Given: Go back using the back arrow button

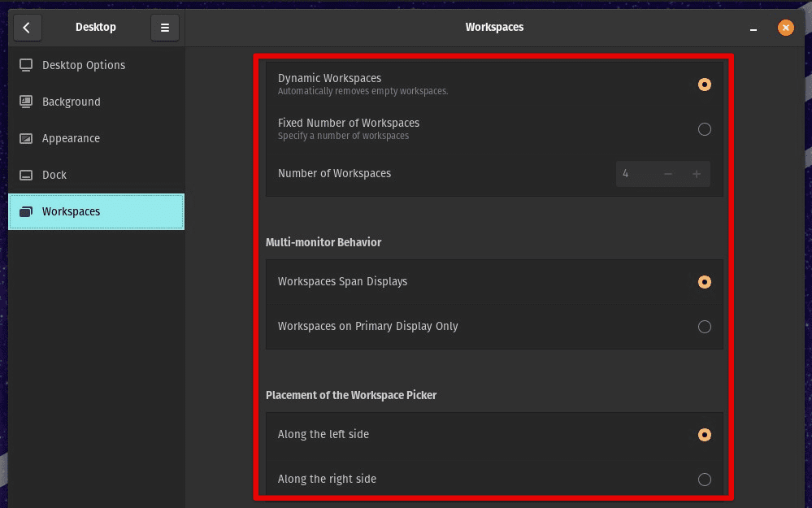Looking at the screenshot, I should pyautogui.click(x=27, y=28).
